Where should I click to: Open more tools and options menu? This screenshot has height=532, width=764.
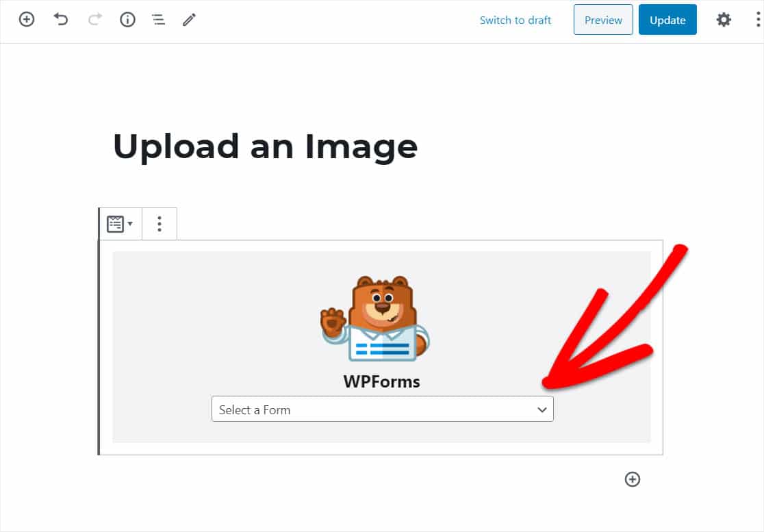758,19
